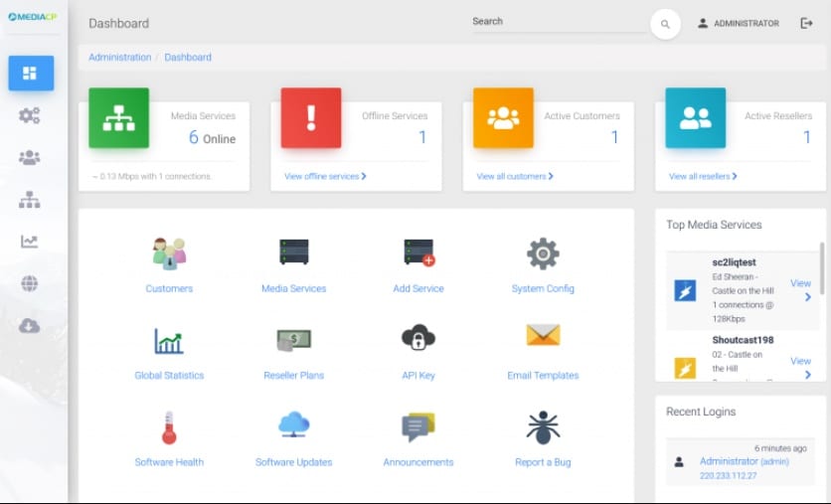831x504 pixels.
Task: Open the globe sidebar icon
Action: tap(29, 283)
